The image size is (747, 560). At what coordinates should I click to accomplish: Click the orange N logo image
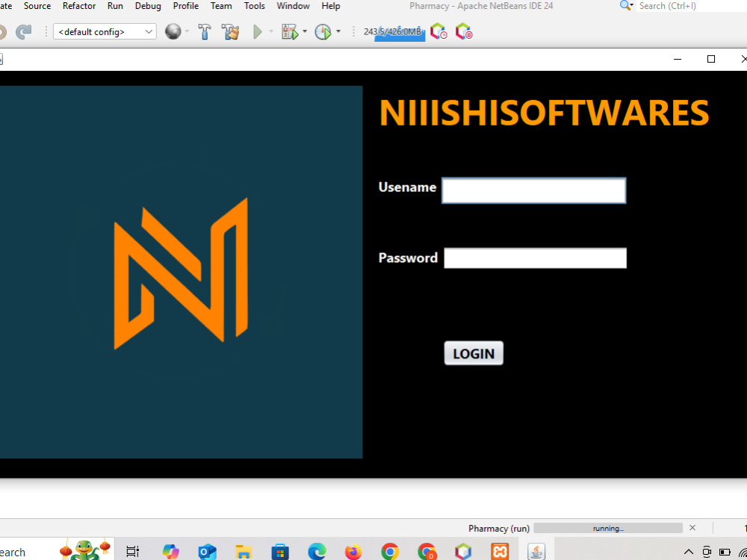(181, 274)
